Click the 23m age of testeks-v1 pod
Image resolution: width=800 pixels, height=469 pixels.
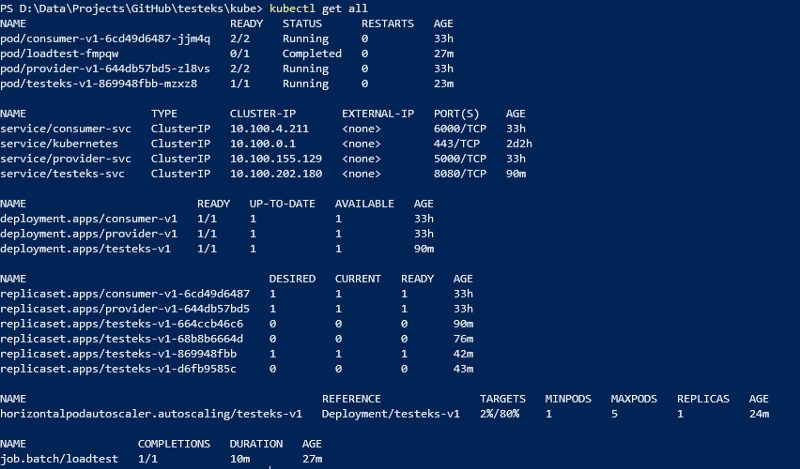point(443,84)
